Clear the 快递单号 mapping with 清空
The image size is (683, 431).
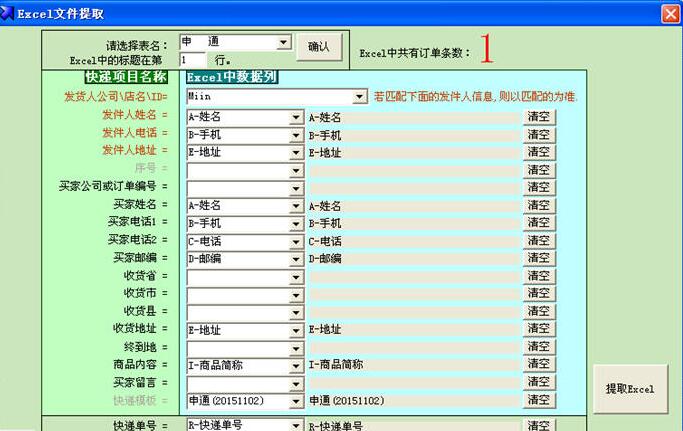point(539,425)
